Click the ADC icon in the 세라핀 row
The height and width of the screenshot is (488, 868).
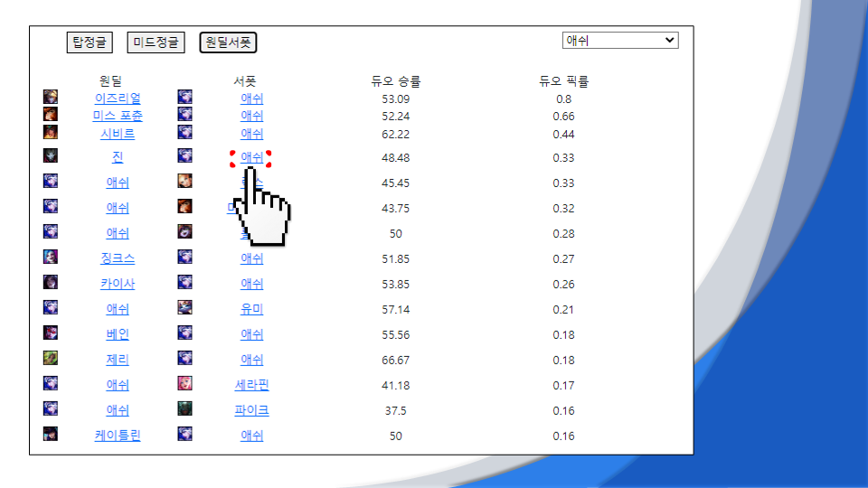pos(51,383)
